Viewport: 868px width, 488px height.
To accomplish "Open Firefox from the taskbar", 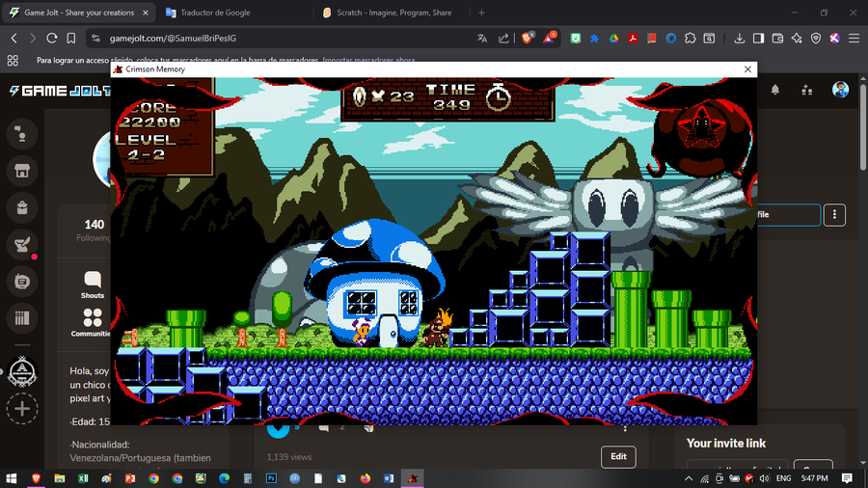I will (365, 478).
